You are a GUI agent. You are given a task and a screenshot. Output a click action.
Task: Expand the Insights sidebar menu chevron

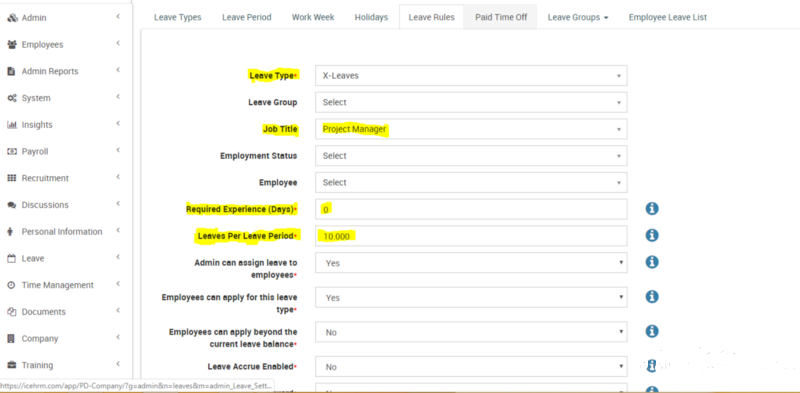click(x=118, y=124)
